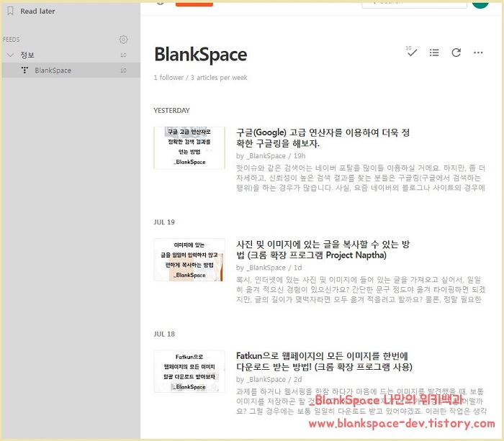The height and width of the screenshot is (441, 504).
Task: Refresh the BlankSpace feed
Action: [x=456, y=53]
